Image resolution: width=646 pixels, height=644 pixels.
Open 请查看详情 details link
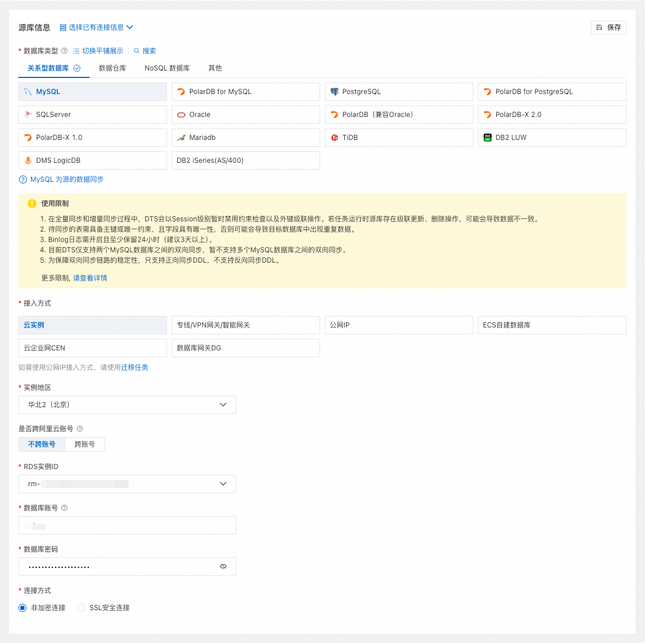pyautogui.click(x=90, y=278)
